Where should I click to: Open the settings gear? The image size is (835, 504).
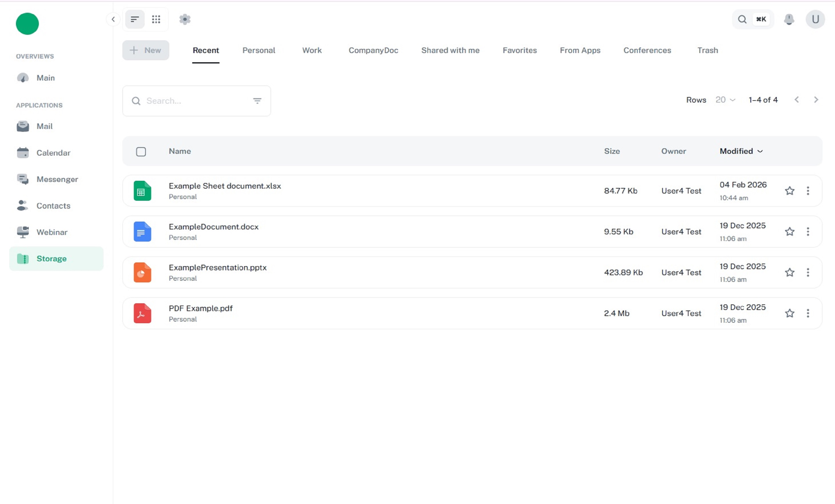pyautogui.click(x=185, y=19)
